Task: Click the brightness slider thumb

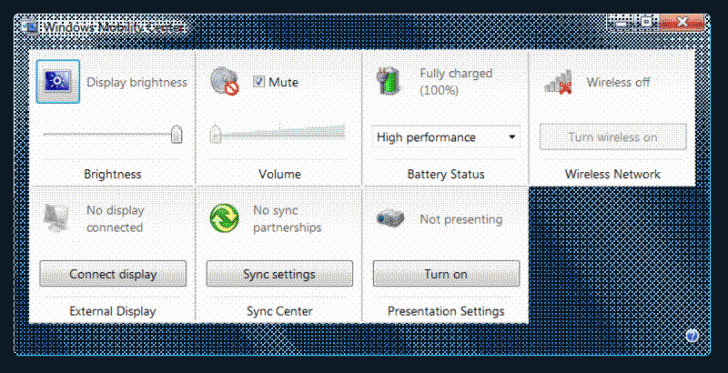Action: [176, 134]
